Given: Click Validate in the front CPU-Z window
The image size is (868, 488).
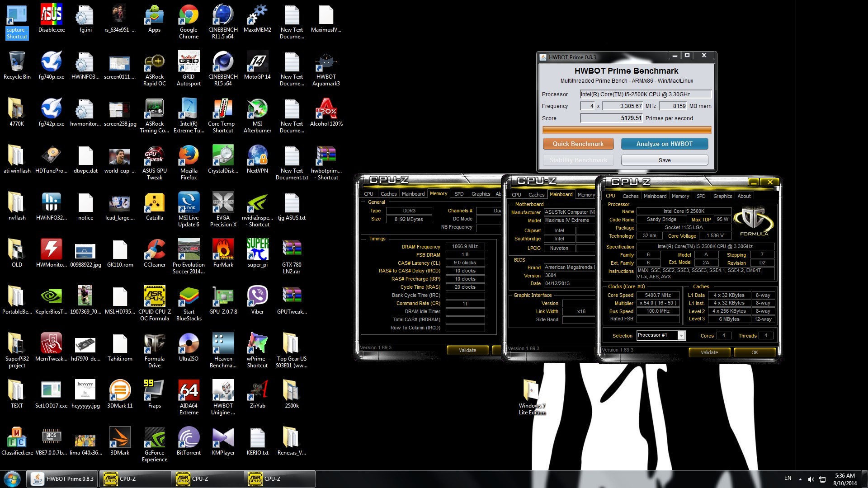Looking at the screenshot, I should [709, 352].
